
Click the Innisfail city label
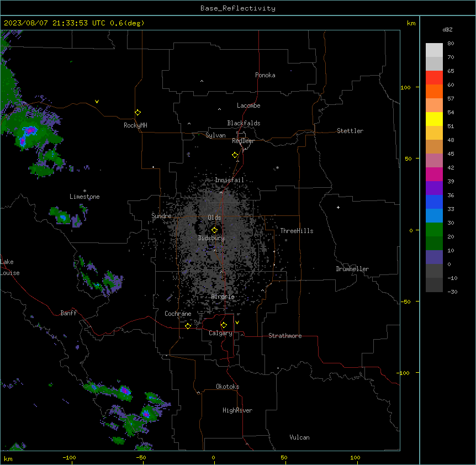coord(229,180)
